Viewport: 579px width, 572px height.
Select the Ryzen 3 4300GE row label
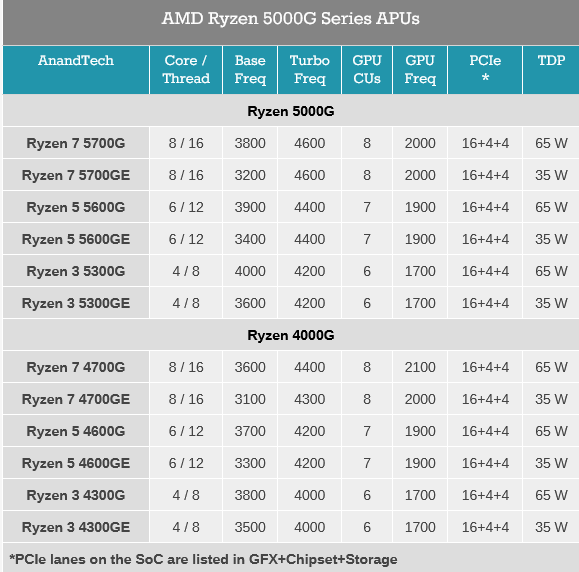click(x=76, y=527)
